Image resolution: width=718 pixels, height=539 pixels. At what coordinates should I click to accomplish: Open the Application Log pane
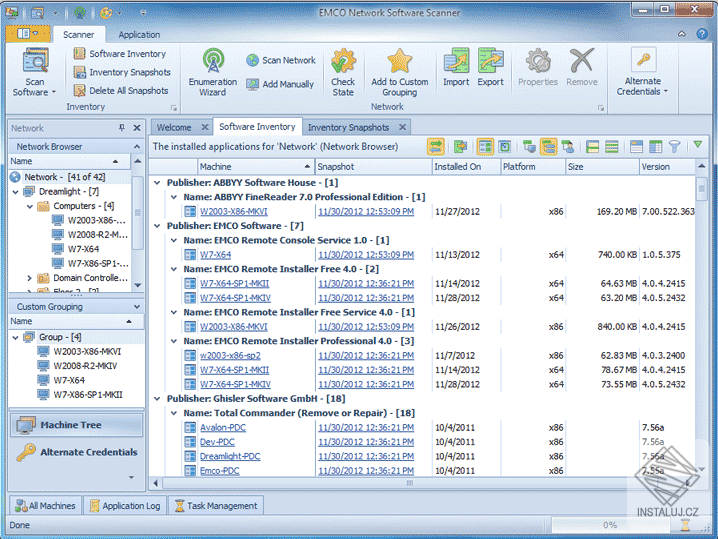[x=125, y=506]
